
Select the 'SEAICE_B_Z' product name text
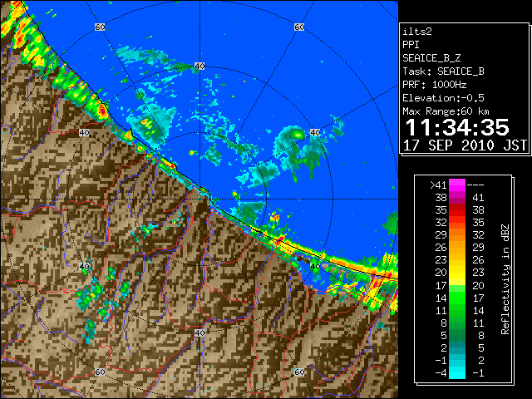coord(431,58)
